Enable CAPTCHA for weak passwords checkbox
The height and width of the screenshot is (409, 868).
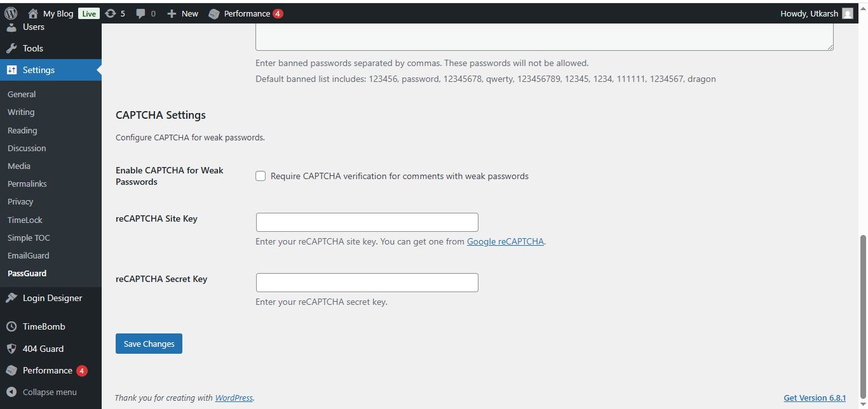point(261,176)
